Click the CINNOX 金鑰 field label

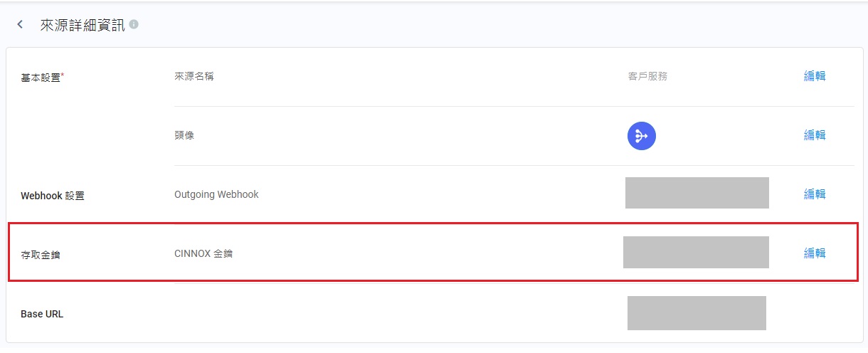[x=203, y=253]
